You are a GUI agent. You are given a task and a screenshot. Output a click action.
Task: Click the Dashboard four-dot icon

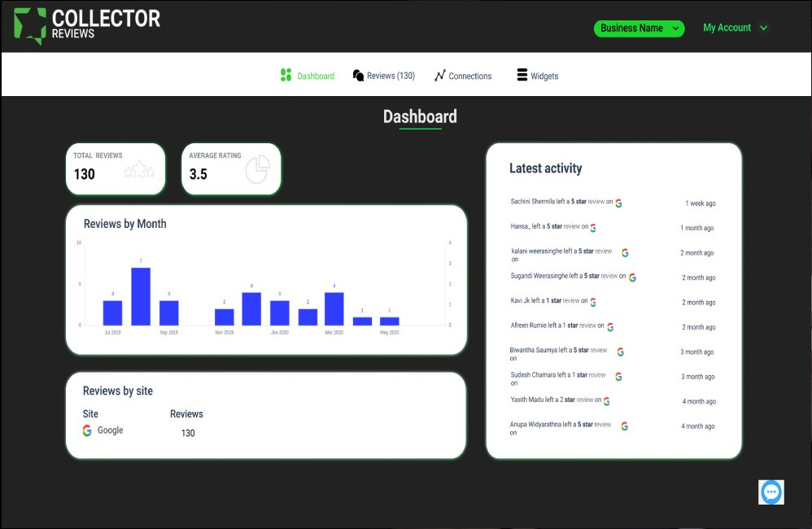pyautogui.click(x=286, y=75)
